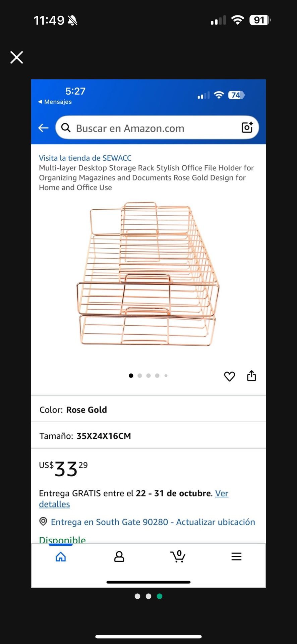Open camera lens visual search
297x644 pixels.
click(x=247, y=127)
